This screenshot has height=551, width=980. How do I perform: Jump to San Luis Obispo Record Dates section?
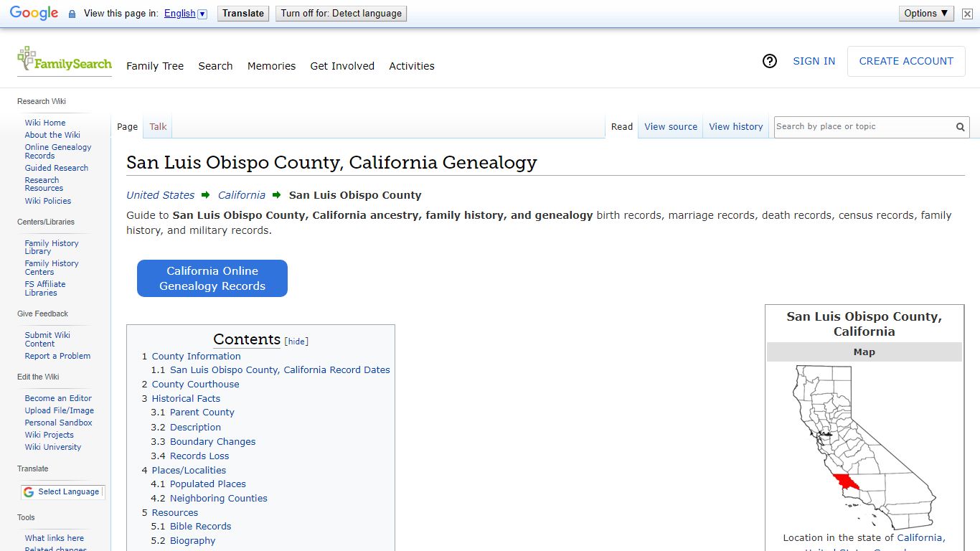coord(280,370)
